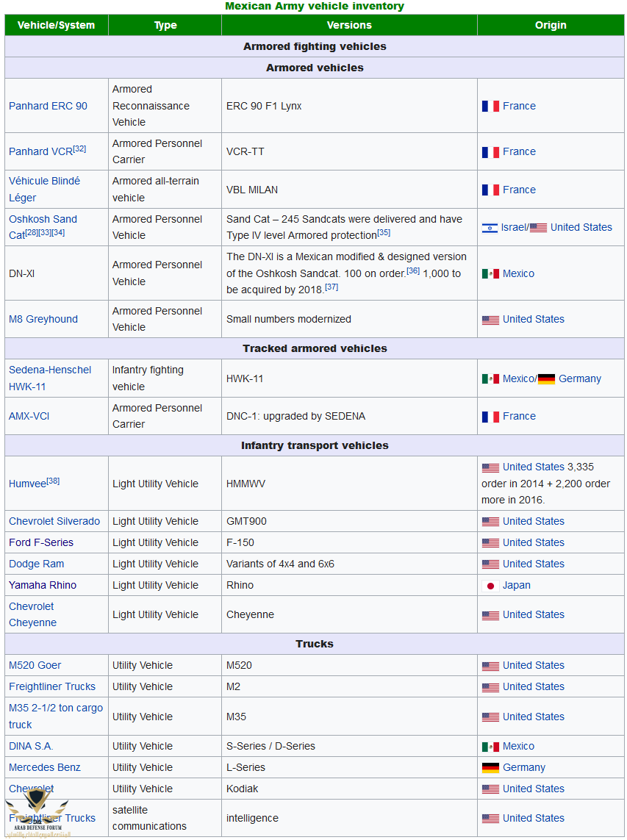This screenshot has width=627, height=840.
Task: Open citation 38 next to Humvee
Action: [x=53, y=481]
